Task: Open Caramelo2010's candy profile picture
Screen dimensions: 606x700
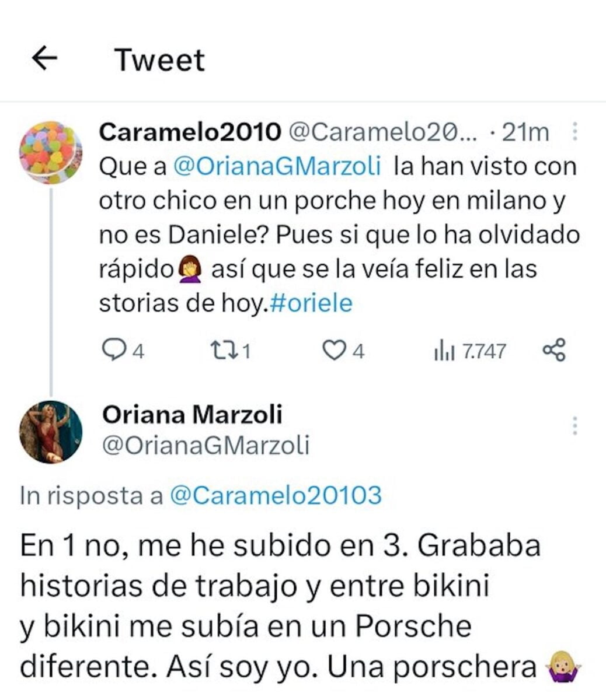Action: (x=51, y=152)
